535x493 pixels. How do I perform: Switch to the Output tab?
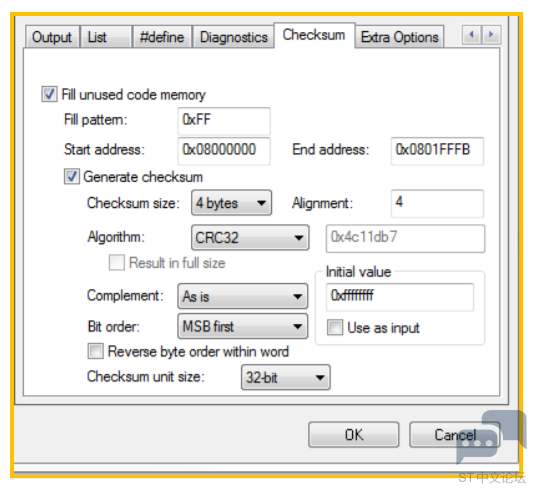click(52, 37)
